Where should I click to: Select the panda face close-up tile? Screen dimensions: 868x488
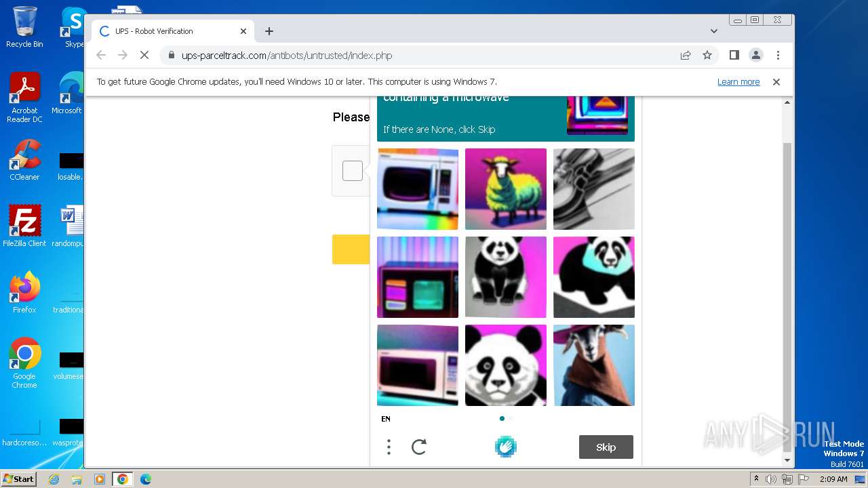[x=506, y=365]
